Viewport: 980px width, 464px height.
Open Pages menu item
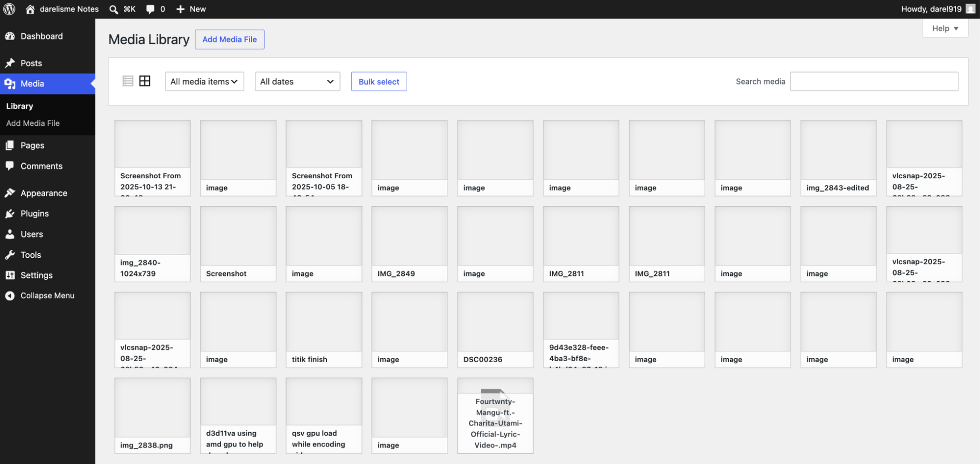tap(48, 145)
